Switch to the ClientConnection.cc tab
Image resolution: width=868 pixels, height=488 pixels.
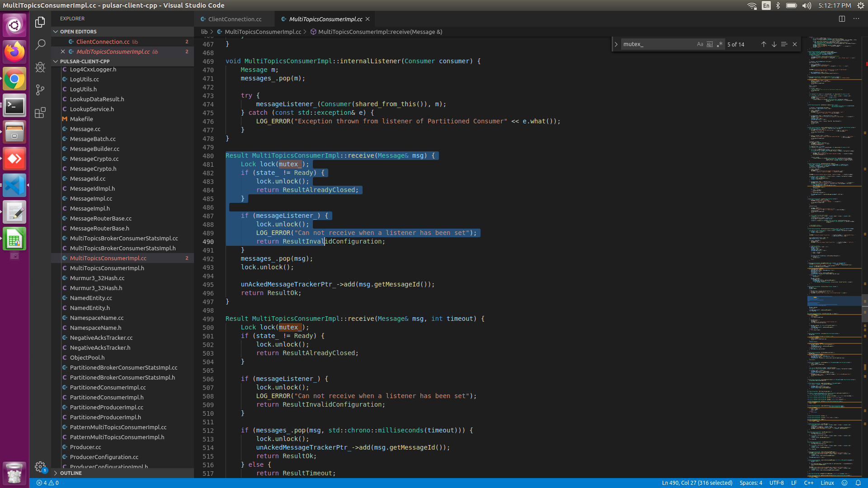235,19
